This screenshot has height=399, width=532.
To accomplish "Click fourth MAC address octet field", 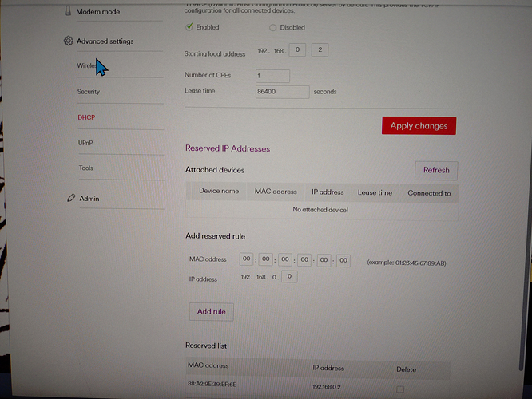I will tap(304, 260).
